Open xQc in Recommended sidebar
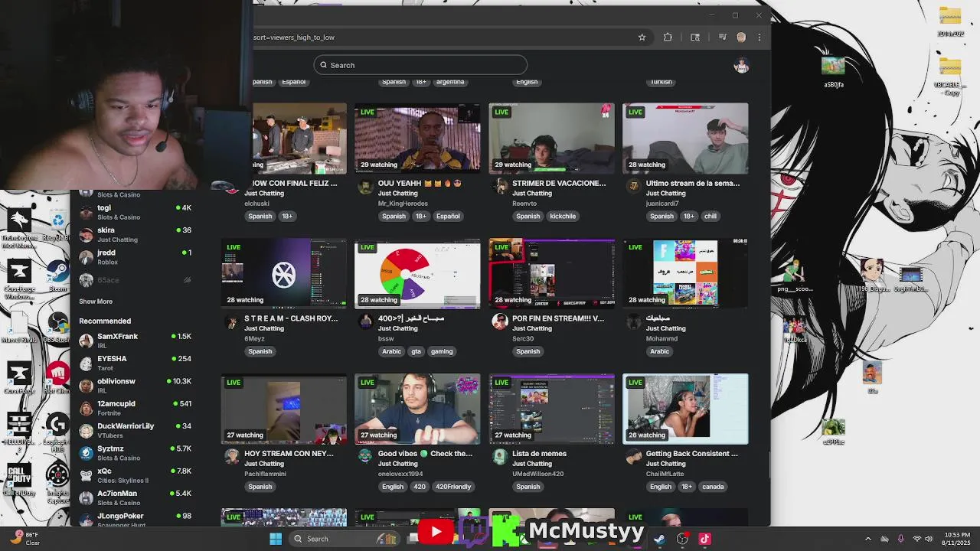Screen dimensions: 980x551 (135, 475)
